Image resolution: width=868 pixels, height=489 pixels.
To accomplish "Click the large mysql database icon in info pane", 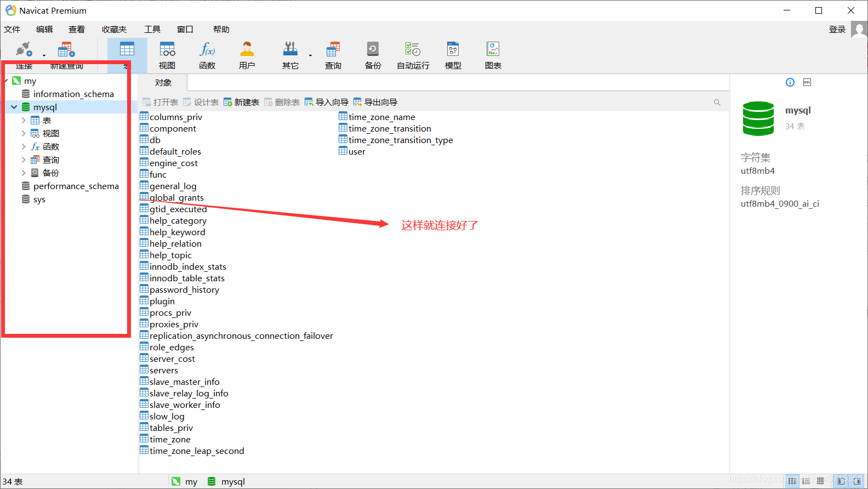I will point(758,118).
